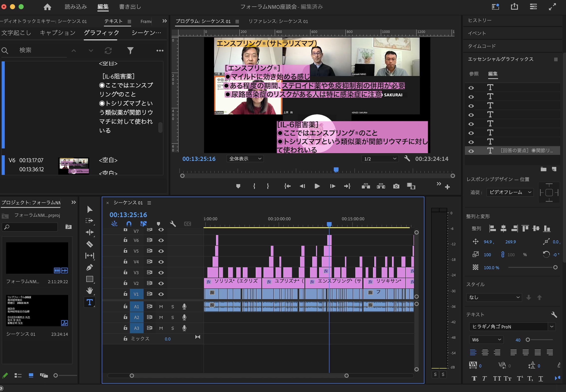
Task: Open the ビデオフレーム pin-to dropdown
Action: (510, 192)
